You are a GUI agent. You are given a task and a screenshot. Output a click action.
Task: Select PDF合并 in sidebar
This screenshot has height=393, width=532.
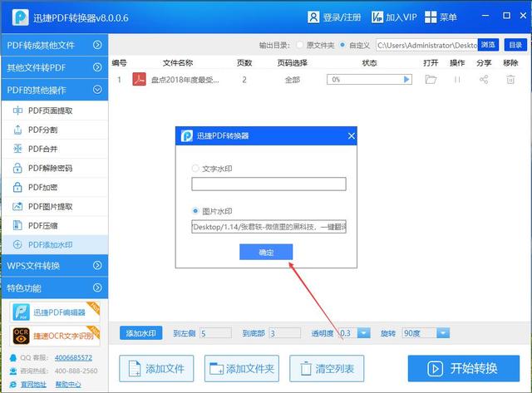55,149
